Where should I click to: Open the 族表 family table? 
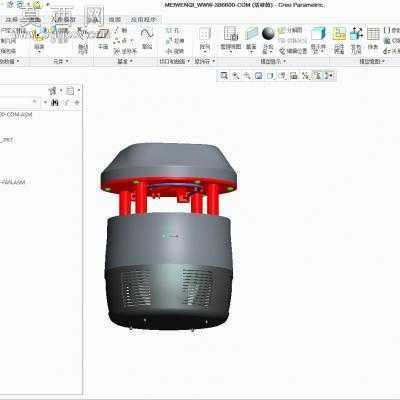click(x=373, y=39)
